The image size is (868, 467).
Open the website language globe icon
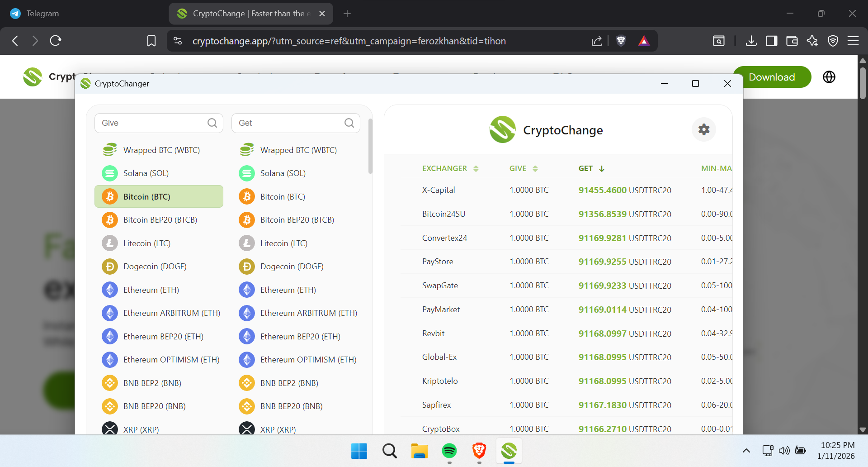tap(829, 77)
